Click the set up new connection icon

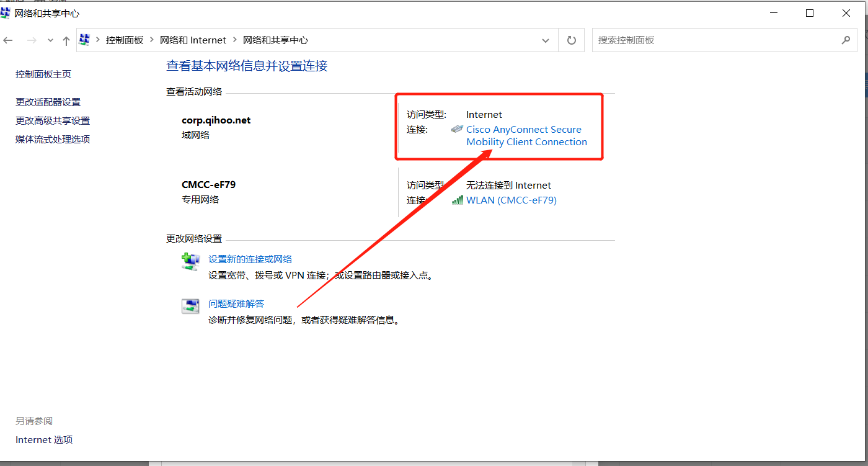pyautogui.click(x=190, y=261)
